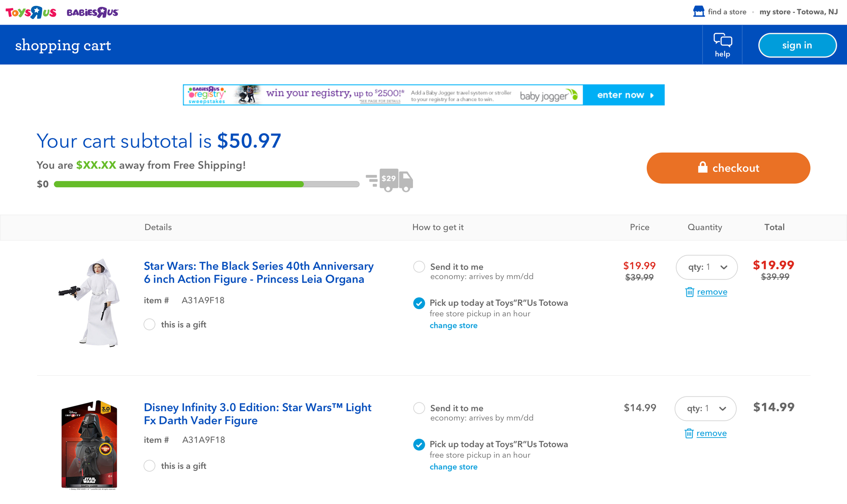This screenshot has width=847, height=504.
Task: Open quantity dropdown for Princess Leia figure
Action: tap(706, 267)
